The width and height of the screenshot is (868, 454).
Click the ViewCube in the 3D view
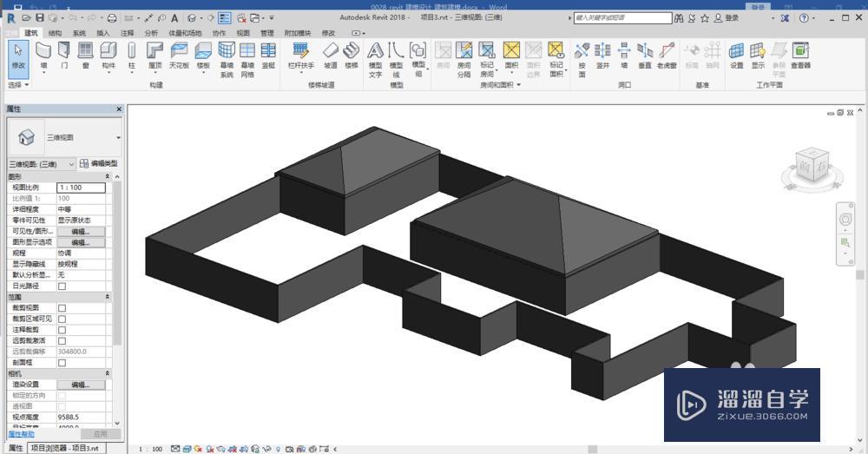[812, 166]
